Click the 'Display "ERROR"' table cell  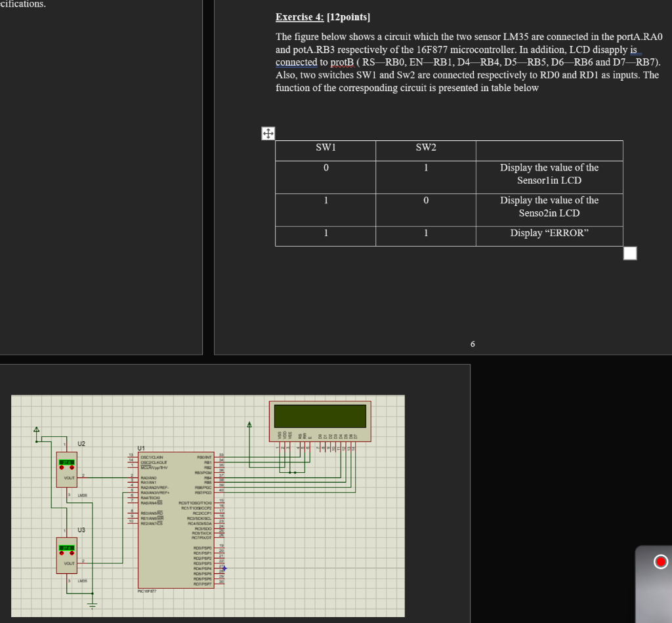[x=549, y=236]
